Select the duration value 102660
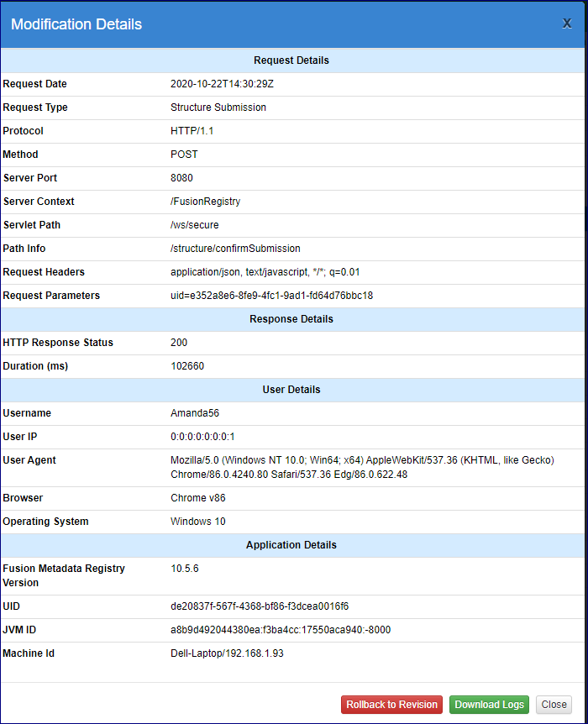Viewport: 588px width, 724px height. click(x=187, y=366)
